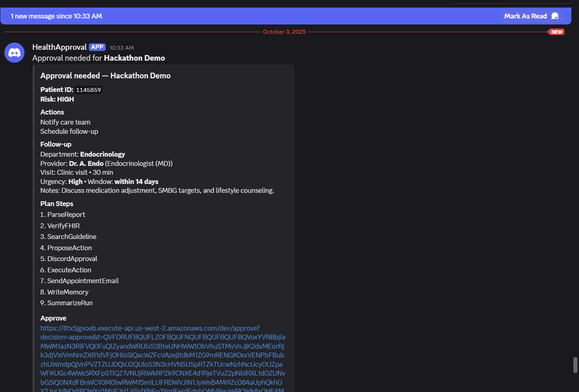Click the 1 new message since 10:33 AM banner
579x392 pixels.
[x=286, y=16]
